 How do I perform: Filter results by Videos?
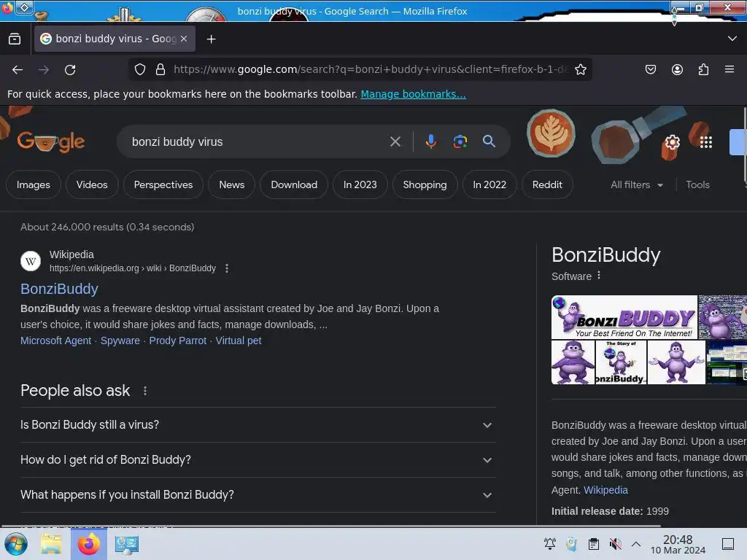[92, 184]
